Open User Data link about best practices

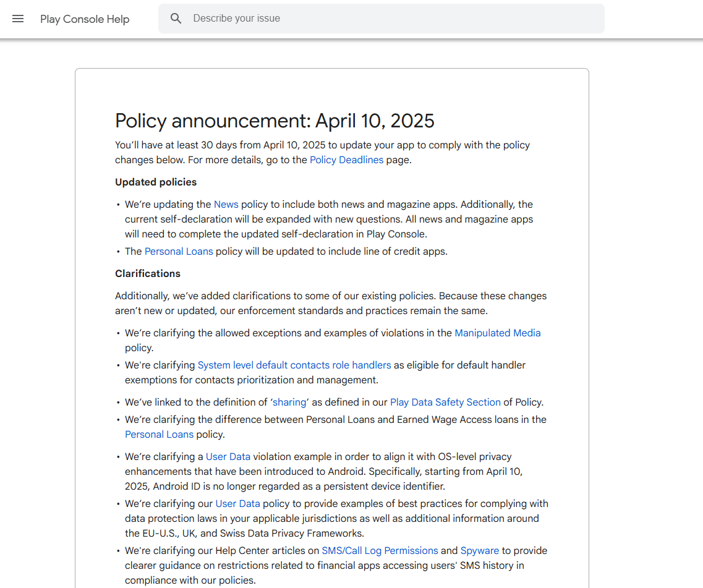click(x=237, y=504)
